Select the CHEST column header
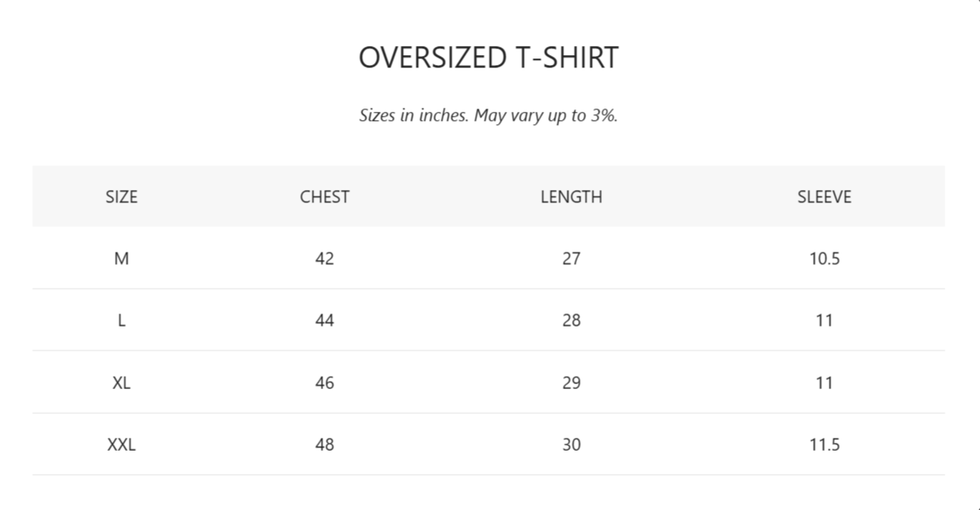This screenshot has width=980, height=510. 325,197
